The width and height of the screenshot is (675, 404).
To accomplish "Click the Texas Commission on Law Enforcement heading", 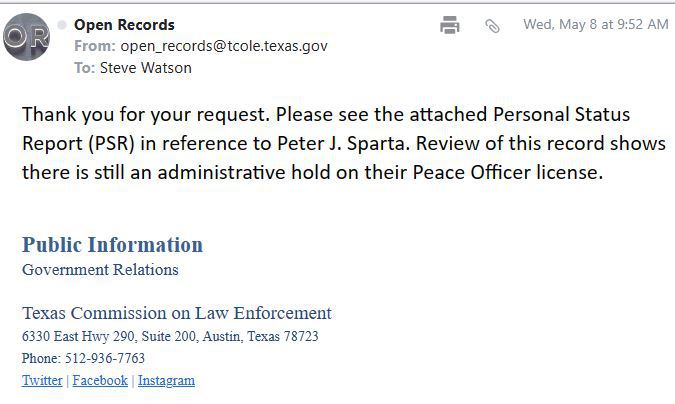I will click(x=177, y=313).
